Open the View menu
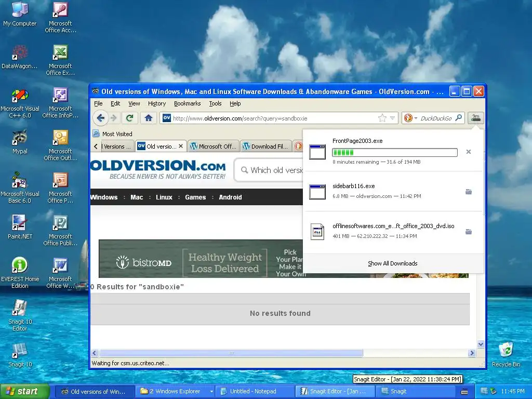The image size is (532, 399). (134, 103)
